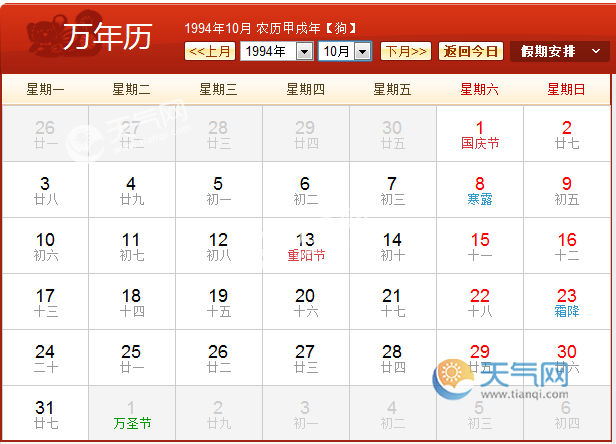Click the 星期一 column header

(x=45, y=89)
